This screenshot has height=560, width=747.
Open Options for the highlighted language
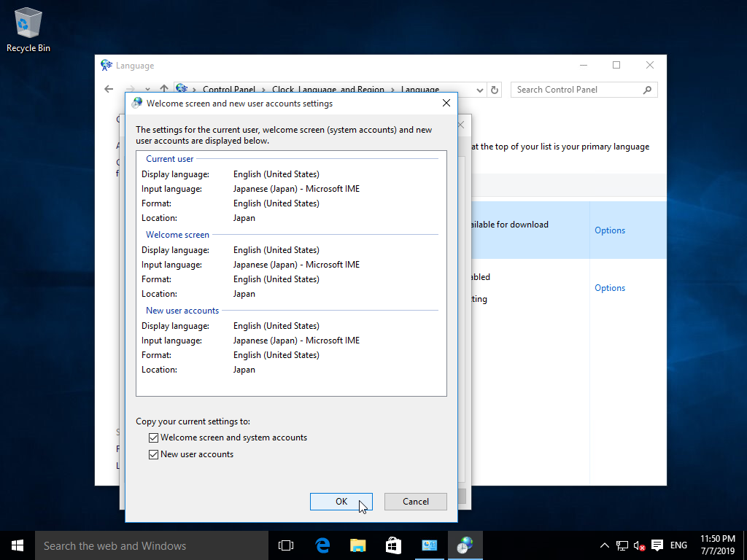(610, 230)
